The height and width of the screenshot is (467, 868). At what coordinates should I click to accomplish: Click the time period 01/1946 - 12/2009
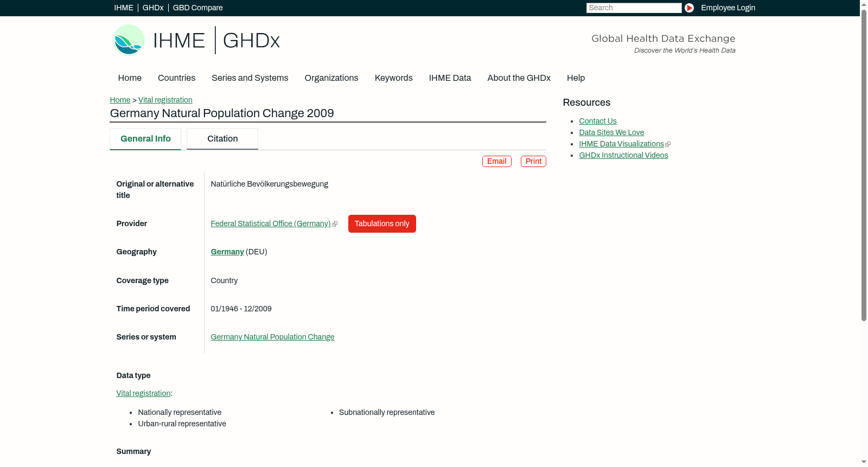pyautogui.click(x=241, y=309)
